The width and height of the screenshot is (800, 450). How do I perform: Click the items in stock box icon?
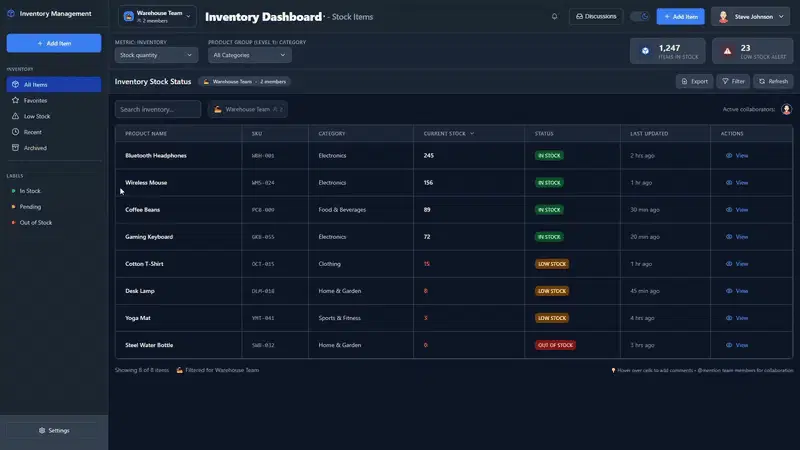(x=645, y=51)
